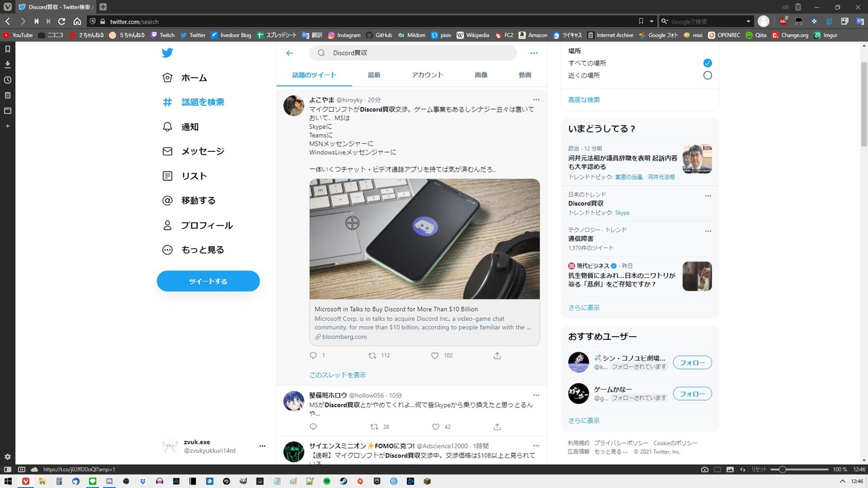
Task: Bookmark this page from the address bar
Action: [641, 22]
